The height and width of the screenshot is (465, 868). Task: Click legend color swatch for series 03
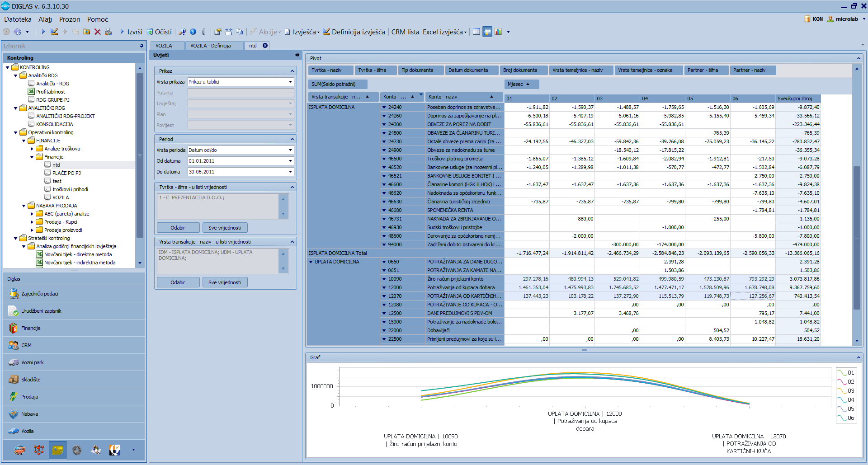click(x=841, y=391)
